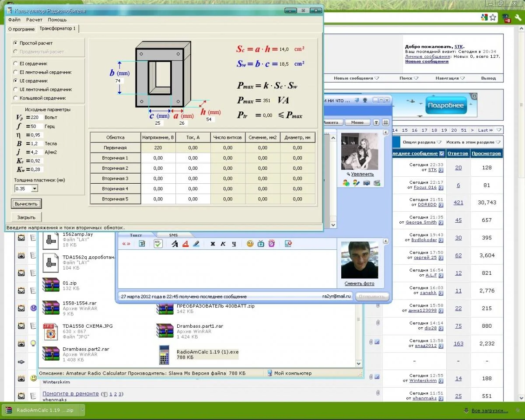
Task: Open 'Новые сообщения' forum dropdown
Action: 356,78
